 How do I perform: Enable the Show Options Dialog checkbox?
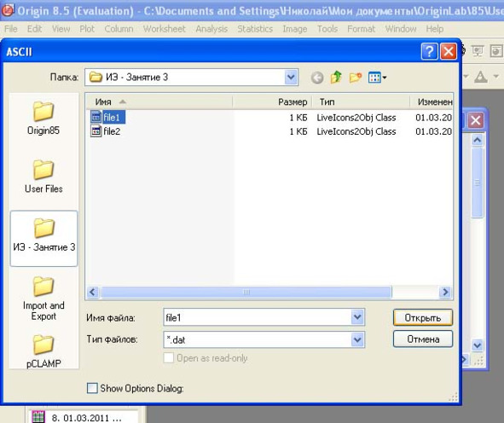tap(92, 388)
